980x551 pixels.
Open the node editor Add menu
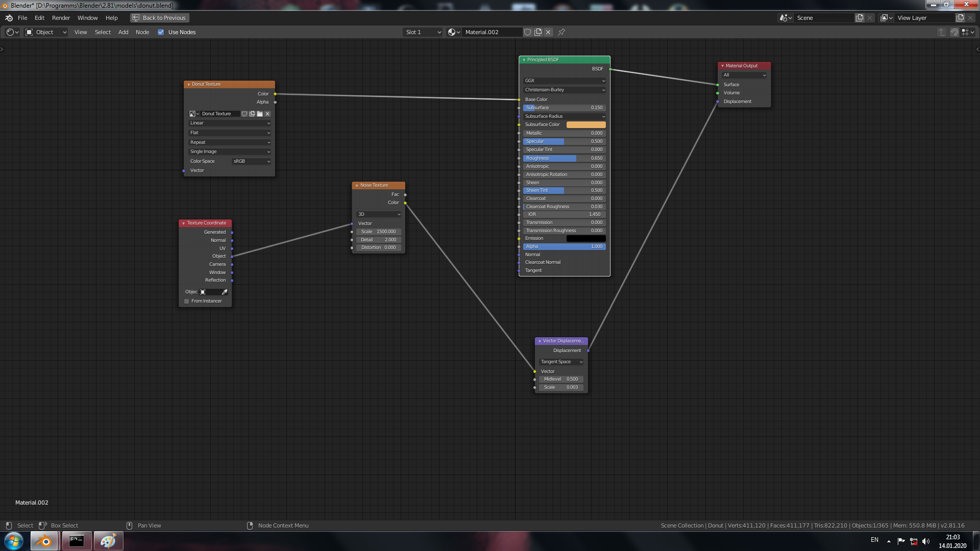coord(123,32)
